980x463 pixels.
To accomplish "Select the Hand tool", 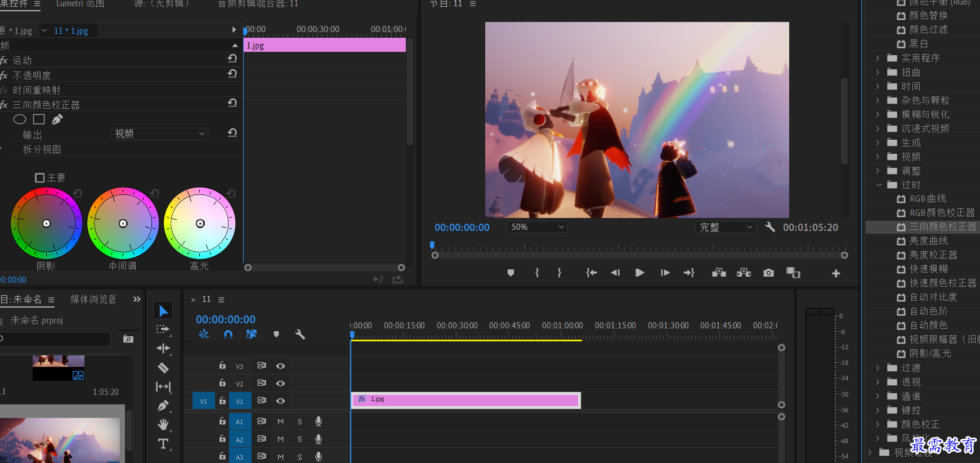I will tap(163, 424).
